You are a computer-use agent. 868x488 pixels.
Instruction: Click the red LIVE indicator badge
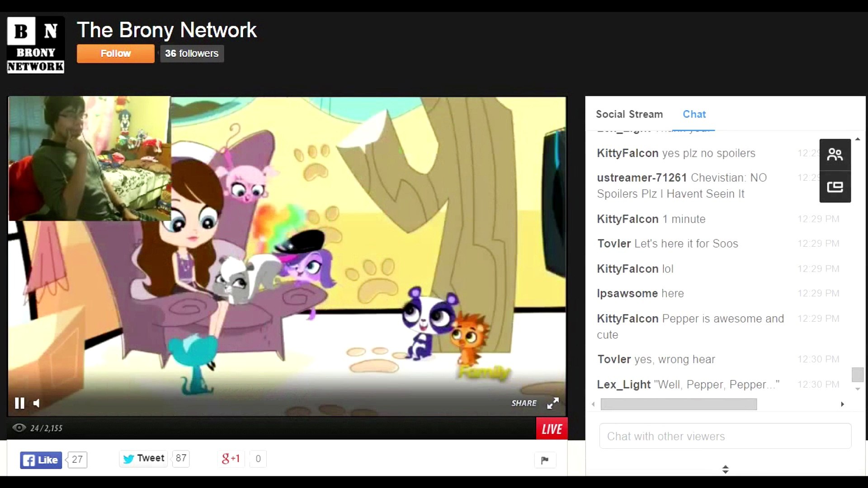(x=552, y=429)
